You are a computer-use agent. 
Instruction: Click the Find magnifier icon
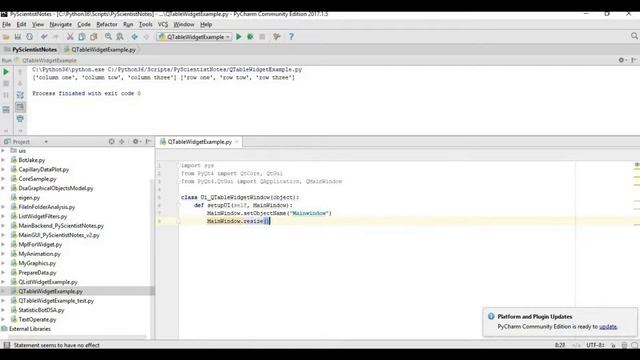coord(108,37)
